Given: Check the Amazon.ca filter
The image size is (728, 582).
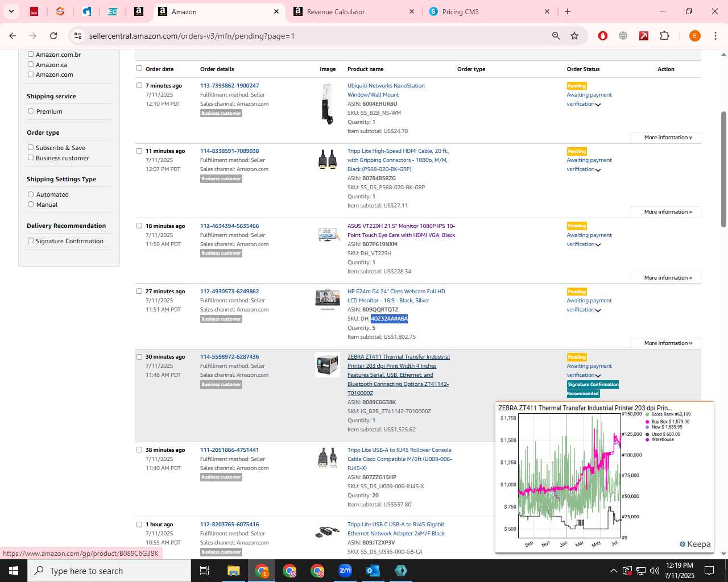Looking at the screenshot, I should [31, 64].
